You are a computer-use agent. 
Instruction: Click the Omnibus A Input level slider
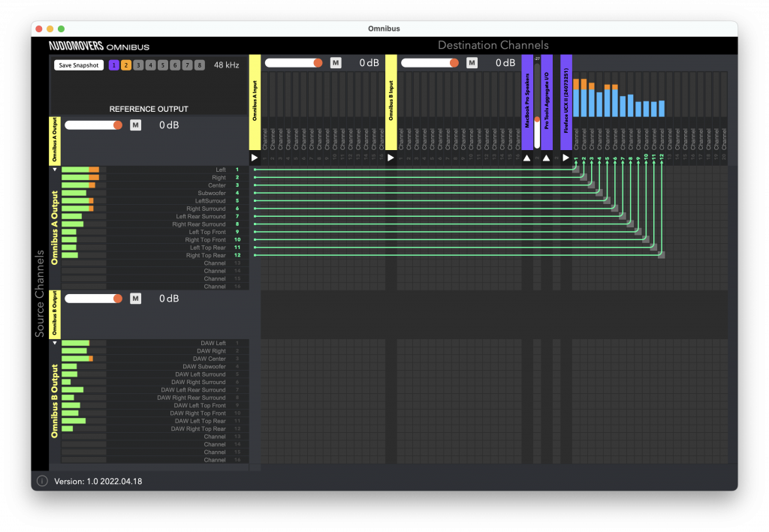tap(294, 63)
